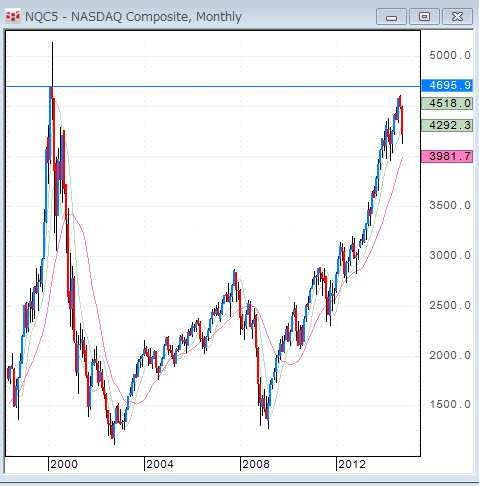Click the 3500.0 price axis label
The image size is (479, 486).
(450, 205)
